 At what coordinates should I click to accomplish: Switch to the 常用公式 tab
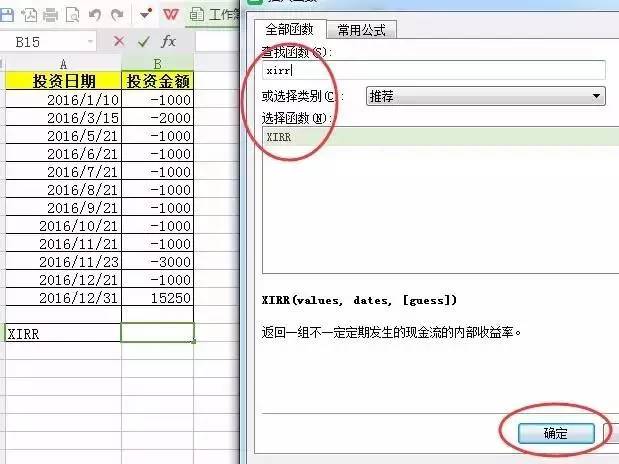tap(361, 30)
